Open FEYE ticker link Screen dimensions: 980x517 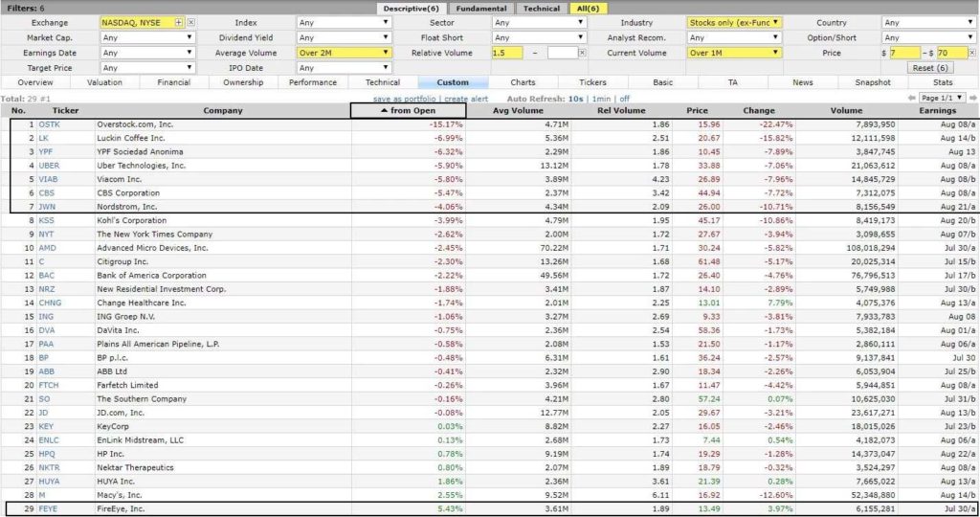tap(48, 509)
